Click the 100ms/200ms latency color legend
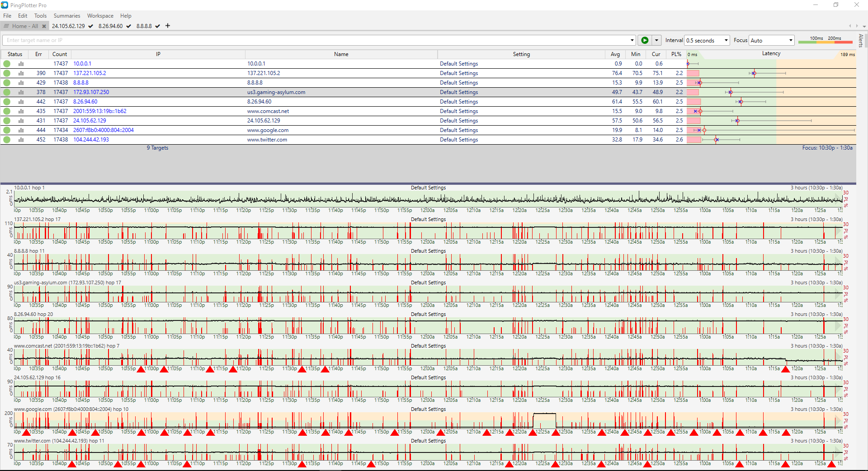This screenshot has height=471, width=868. 825,40
